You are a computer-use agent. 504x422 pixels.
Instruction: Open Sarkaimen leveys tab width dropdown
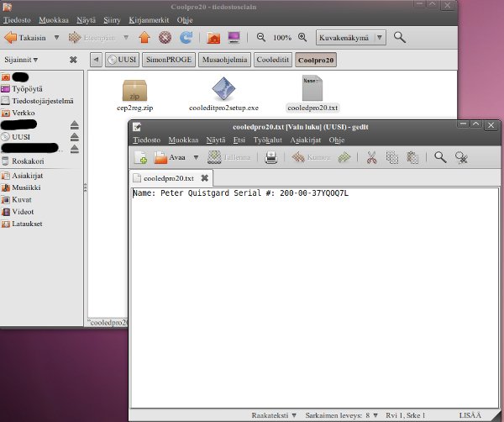pyautogui.click(x=341, y=415)
